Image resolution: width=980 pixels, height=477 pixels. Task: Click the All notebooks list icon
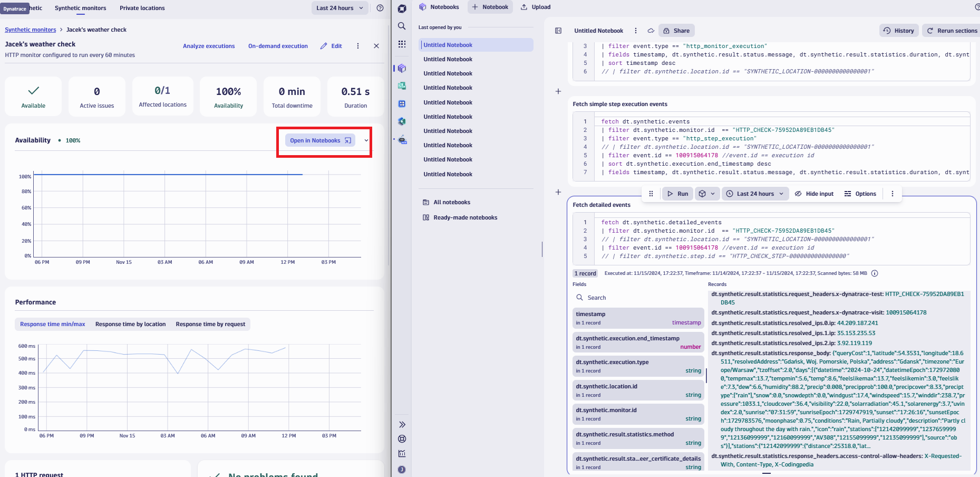pyautogui.click(x=426, y=202)
